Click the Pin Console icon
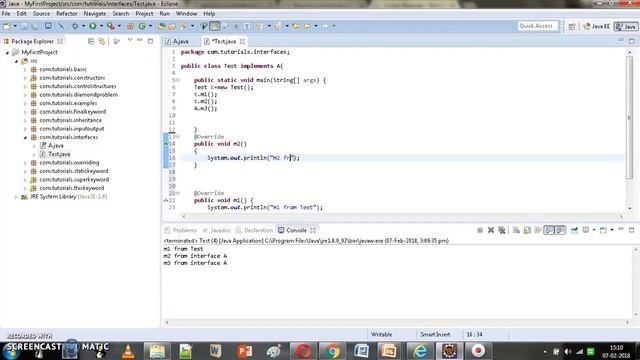The image size is (640, 360). 574,230
